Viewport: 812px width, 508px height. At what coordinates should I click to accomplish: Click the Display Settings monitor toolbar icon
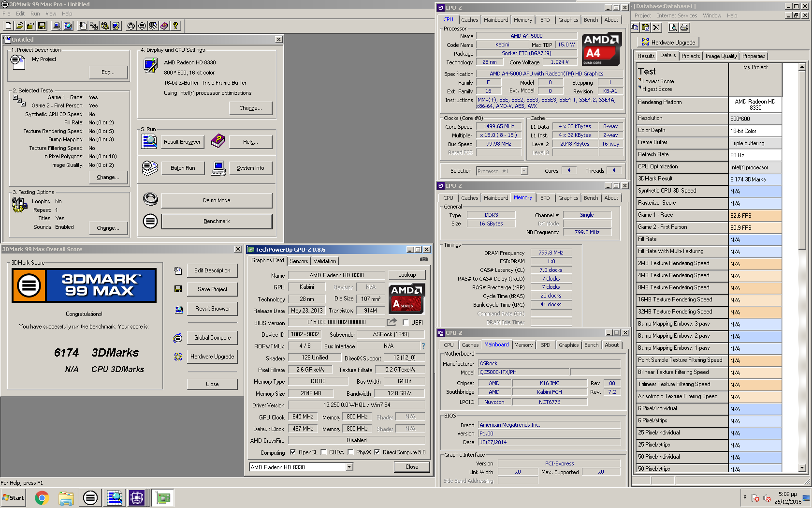pyautogui.click(x=116, y=26)
